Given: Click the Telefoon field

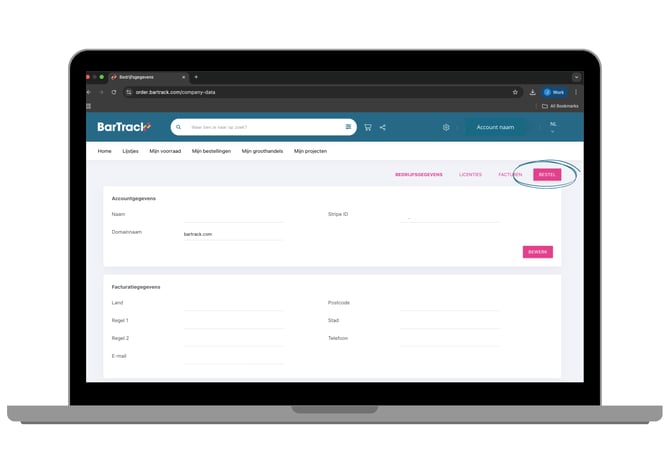Looking at the screenshot, I should point(450,340).
